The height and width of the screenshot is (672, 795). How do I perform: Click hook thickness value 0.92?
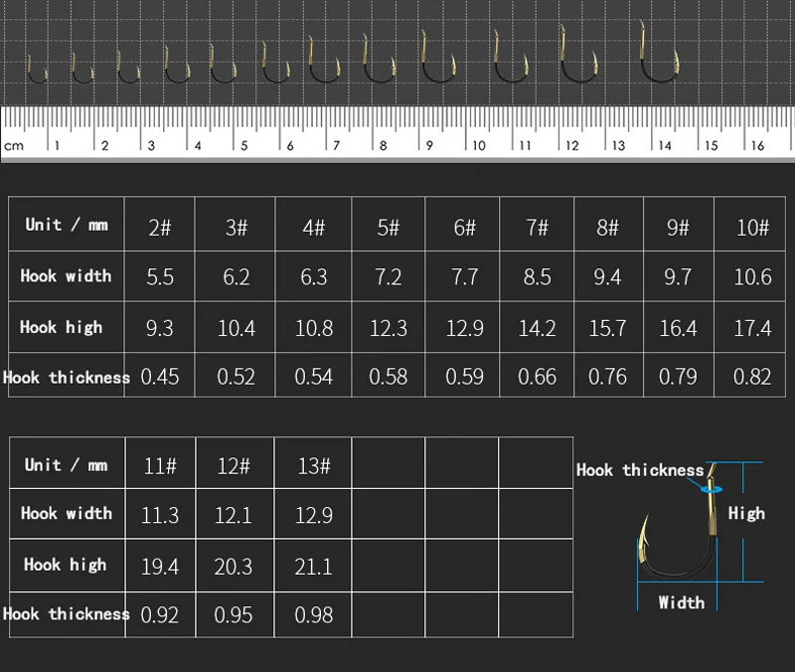160,615
